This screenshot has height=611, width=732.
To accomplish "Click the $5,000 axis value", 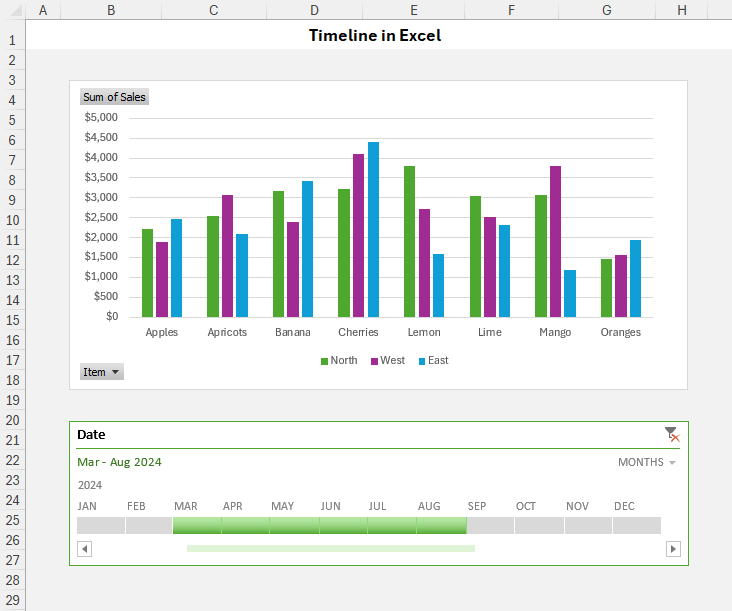I will pyautogui.click(x=101, y=117).
